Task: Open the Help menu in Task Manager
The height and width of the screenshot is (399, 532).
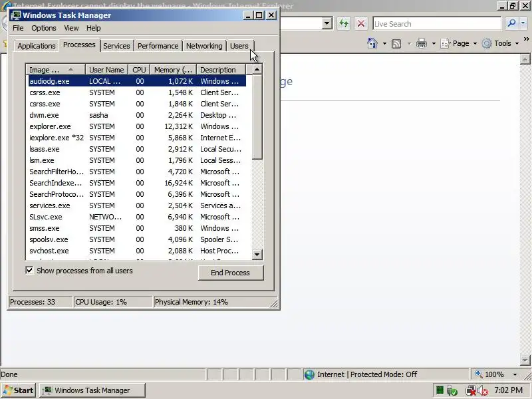Action: pyautogui.click(x=93, y=28)
